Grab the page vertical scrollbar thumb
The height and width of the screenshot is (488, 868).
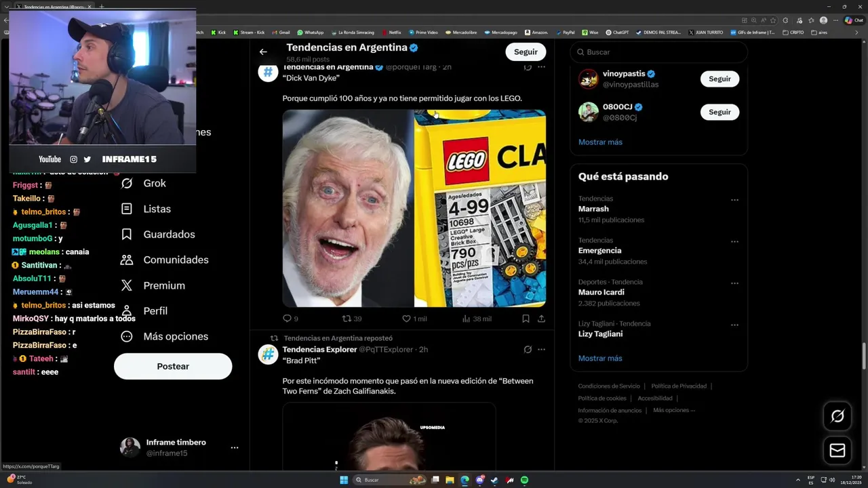[x=864, y=357]
